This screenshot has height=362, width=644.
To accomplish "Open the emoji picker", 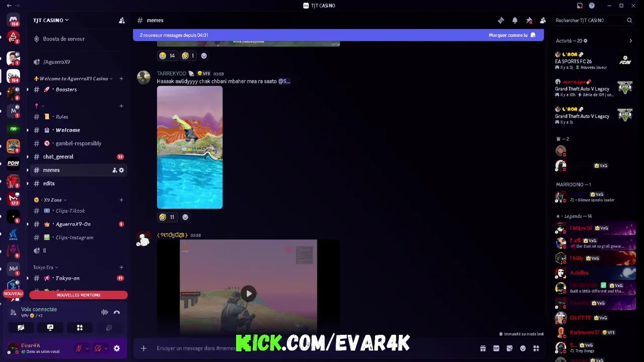I will (523, 348).
